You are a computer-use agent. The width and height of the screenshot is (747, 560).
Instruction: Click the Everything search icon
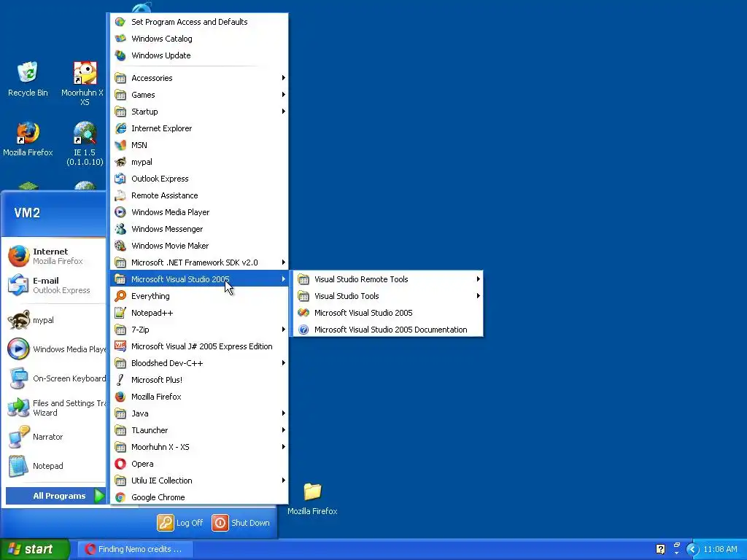[120, 296]
